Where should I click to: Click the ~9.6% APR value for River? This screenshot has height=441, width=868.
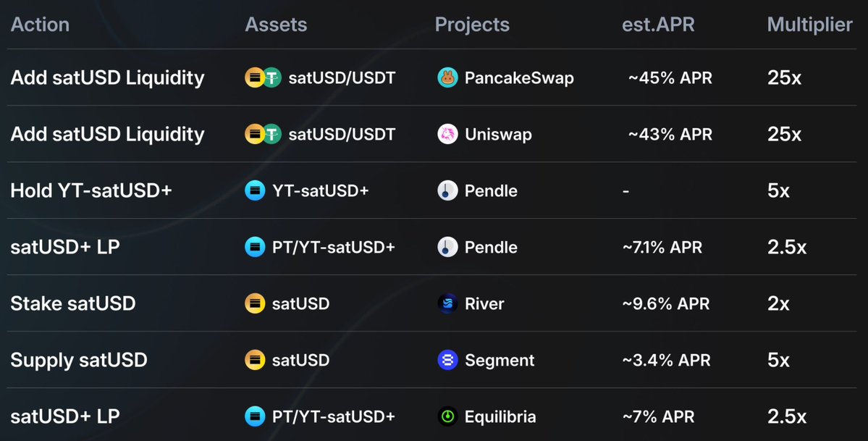[665, 304]
